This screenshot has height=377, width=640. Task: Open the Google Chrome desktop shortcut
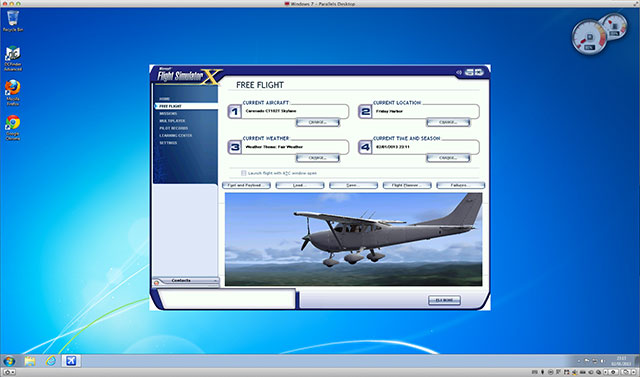click(x=13, y=128)
